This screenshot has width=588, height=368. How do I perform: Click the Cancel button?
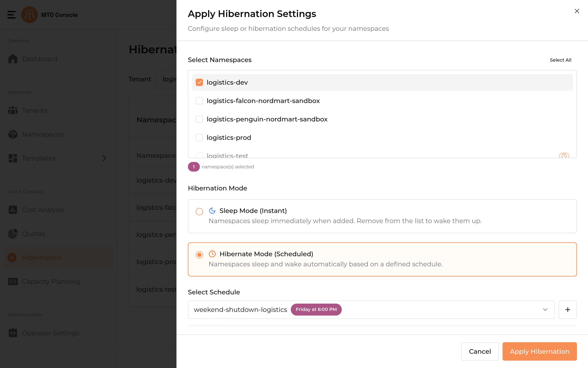coord(480,351)
